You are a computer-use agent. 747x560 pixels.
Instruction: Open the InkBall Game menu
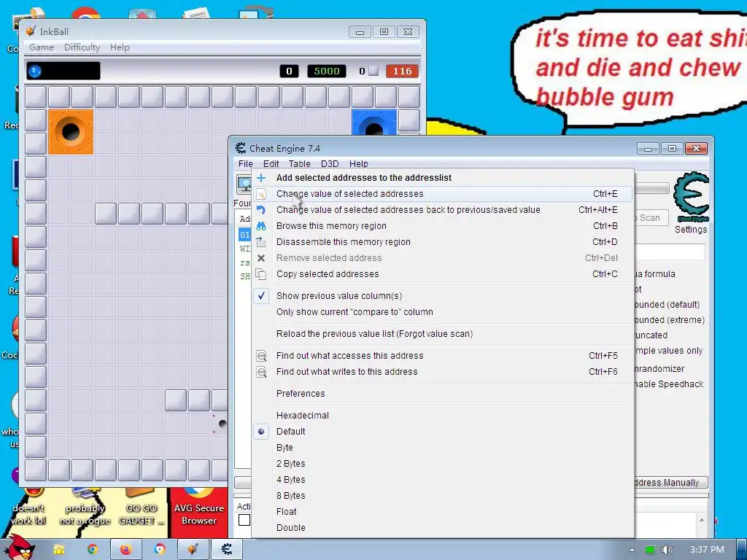coord(42,47)
